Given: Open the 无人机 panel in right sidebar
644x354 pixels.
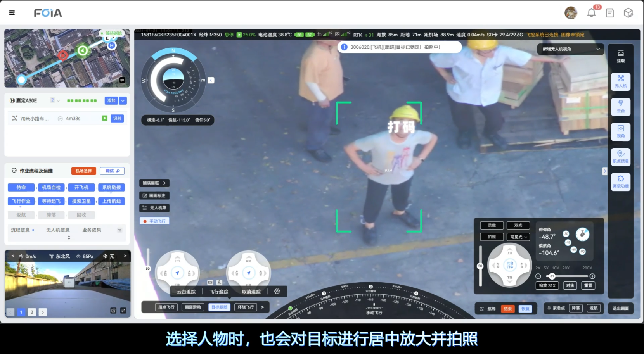Looking at the screenshot, I should (620, 81).
